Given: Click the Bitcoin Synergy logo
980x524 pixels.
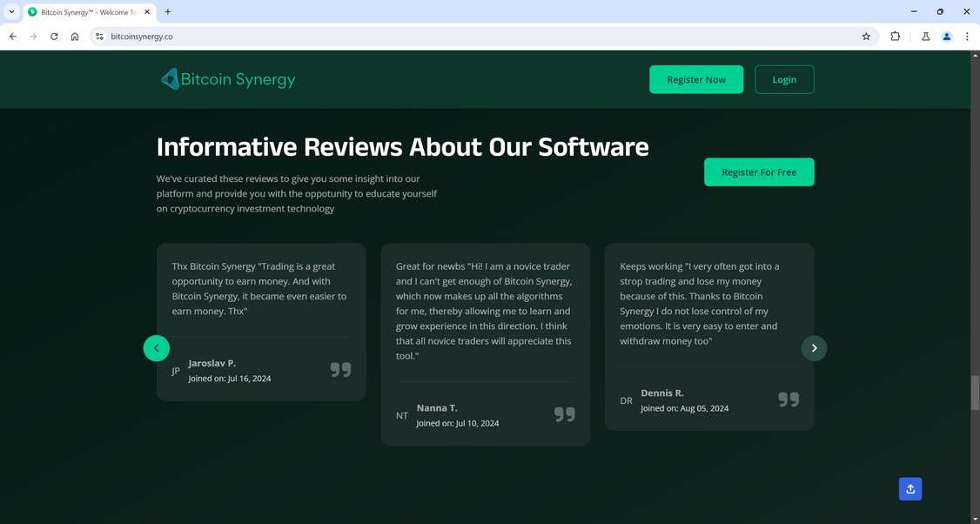Looking at the screenshot, I should pos(227,79).
